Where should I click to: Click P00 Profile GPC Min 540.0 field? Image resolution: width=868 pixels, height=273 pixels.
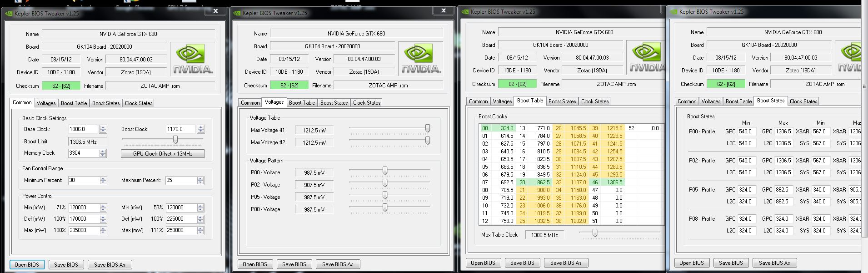pyautogui.click(x=747, y=131)
